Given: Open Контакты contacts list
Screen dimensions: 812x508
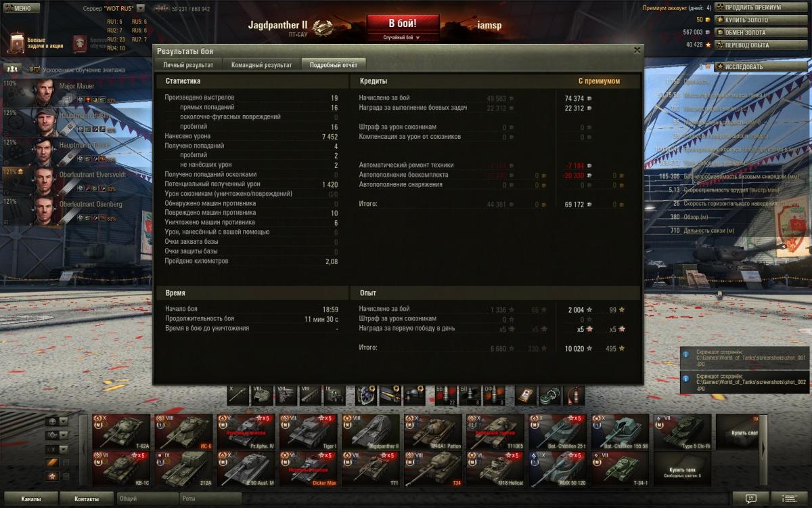Looking at the screenshot, I should point(86,499).
